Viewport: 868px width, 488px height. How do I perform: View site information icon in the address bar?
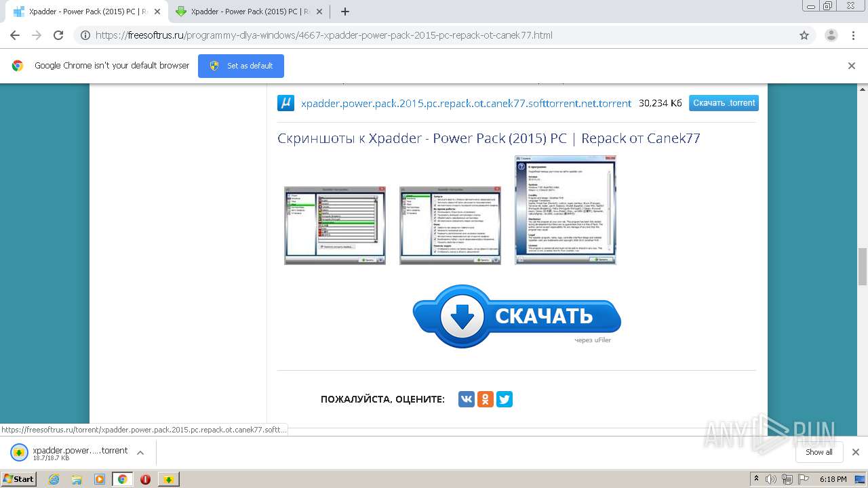point(85,35)
